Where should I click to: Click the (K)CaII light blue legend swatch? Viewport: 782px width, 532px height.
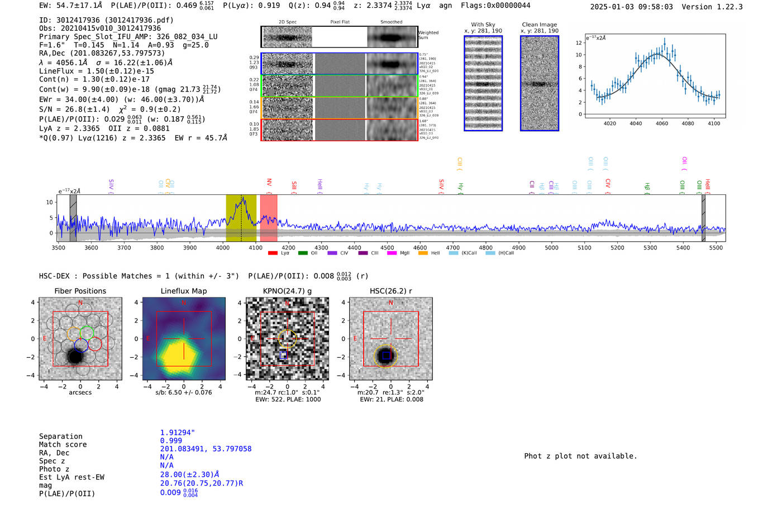click(454, 253)
